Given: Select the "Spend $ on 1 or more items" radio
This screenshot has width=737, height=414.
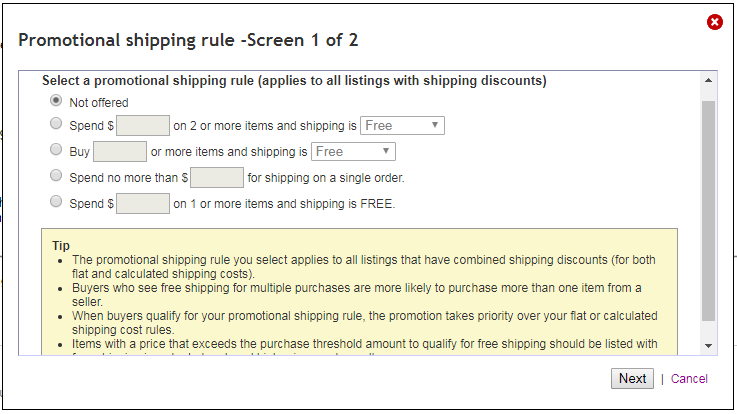Looking at the screenshot, I should coord(56,201).
